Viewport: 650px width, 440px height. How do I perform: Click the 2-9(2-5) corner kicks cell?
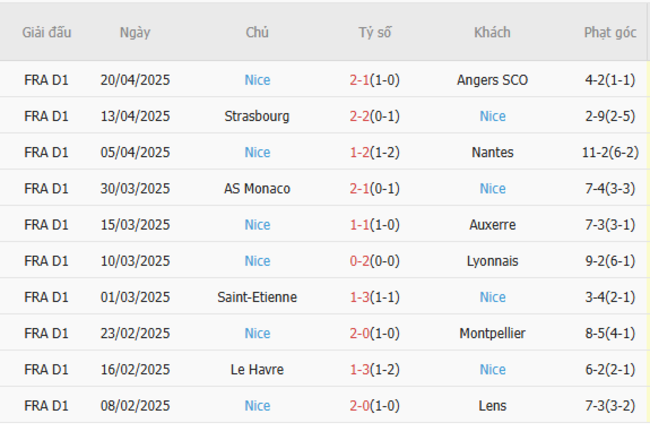pos(610,116)
